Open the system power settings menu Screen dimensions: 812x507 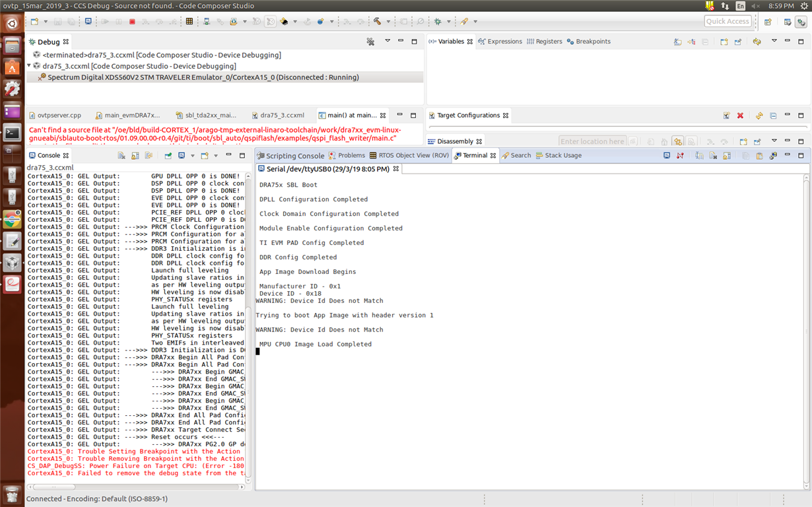pos(803,5)
